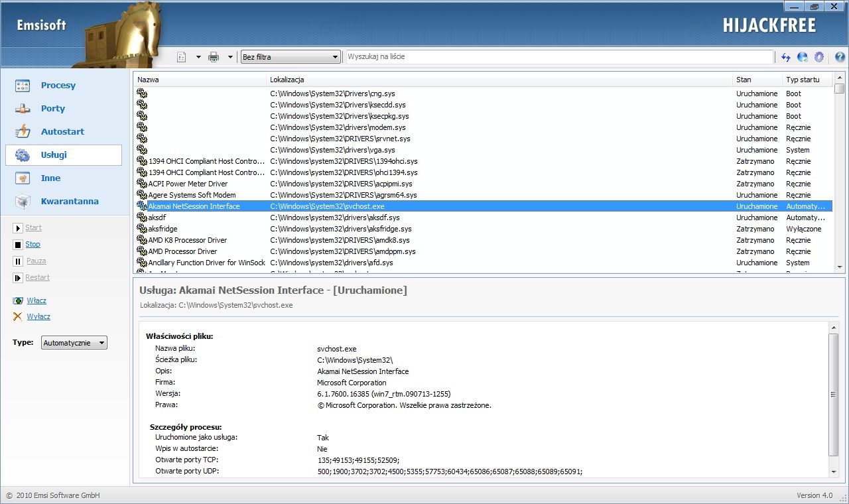Click the globe online-analysis icon

803,57
